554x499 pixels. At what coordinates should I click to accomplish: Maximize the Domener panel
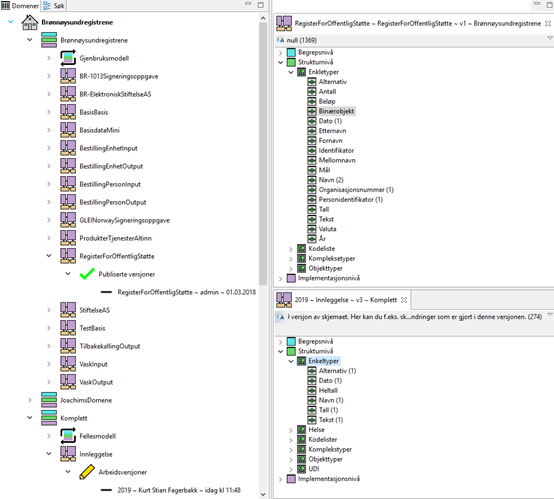tap(260, 5)
